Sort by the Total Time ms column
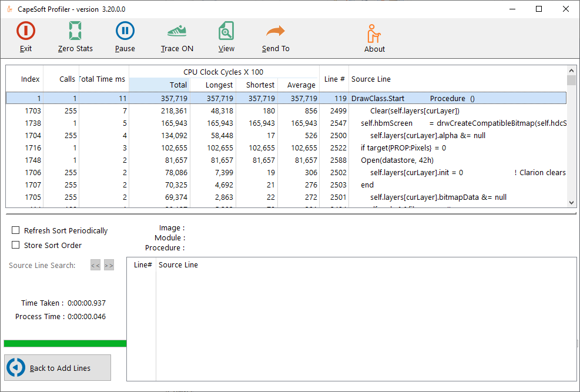This screenshot has height=392, width=580. click(x=103, y=79)
